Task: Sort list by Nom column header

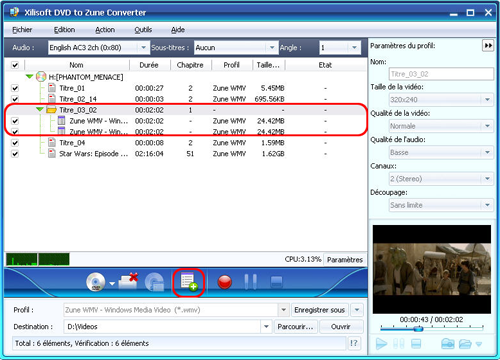Action: pyautogui.click(x=76, y=65)
